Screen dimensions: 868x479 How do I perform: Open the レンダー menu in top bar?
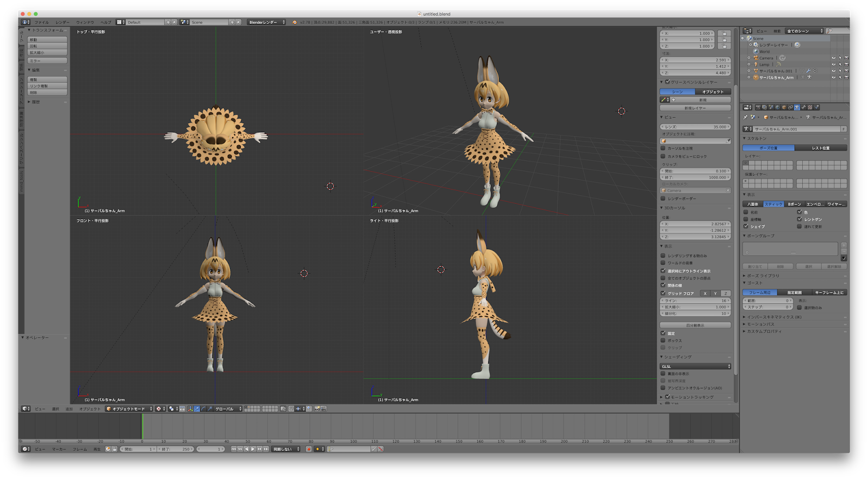click(62, 22)
